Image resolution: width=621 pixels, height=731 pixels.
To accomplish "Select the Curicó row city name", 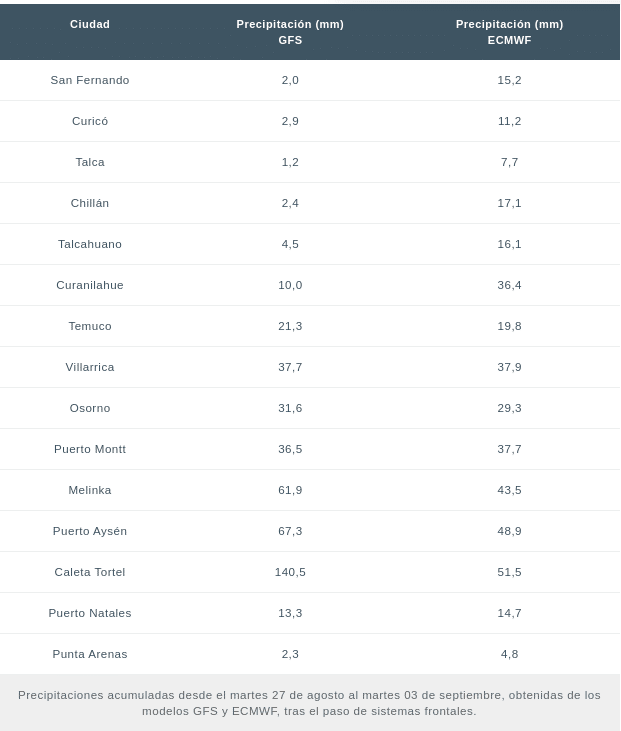I will click(x=90, y=121).
